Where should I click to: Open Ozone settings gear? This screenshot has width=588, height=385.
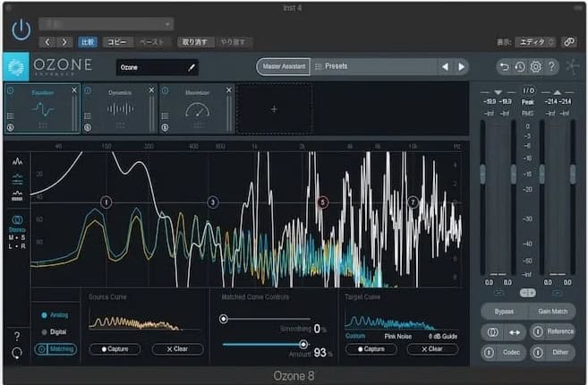[x=535, y=67]
